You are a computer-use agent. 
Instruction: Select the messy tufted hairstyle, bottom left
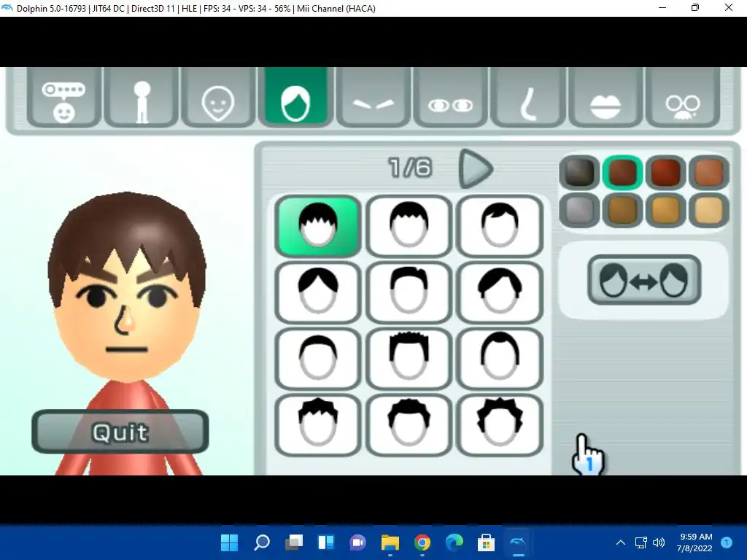pyautogui.click(x=318, y=425)
